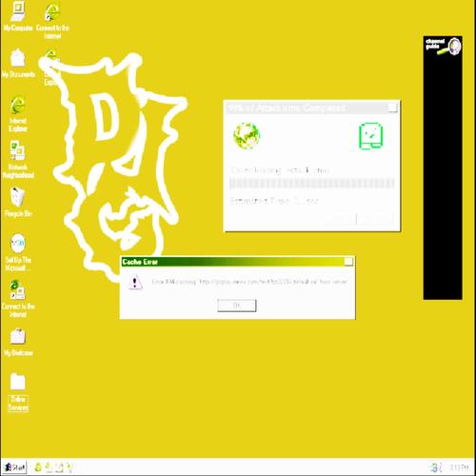Select the Set Up The Microsoft icon
Image resolution: width=476 pixels, height=476 pixels.
click(x=18, y=252)
